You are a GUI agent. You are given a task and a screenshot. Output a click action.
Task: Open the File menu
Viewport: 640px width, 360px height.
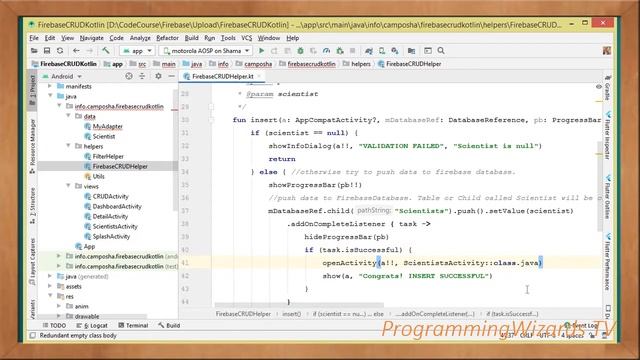point(34,38)
